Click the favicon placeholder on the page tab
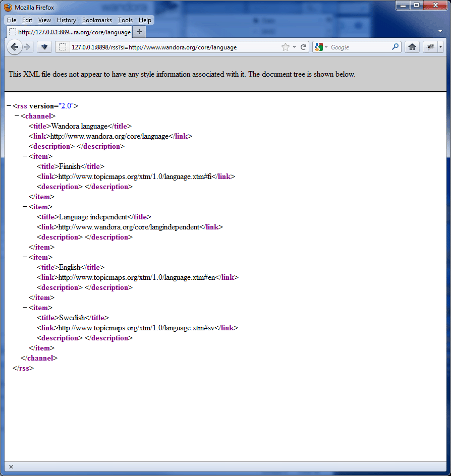The image size is (451, 476). tap(12, 31)
